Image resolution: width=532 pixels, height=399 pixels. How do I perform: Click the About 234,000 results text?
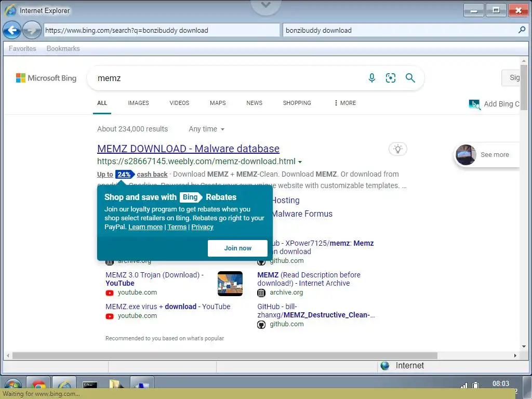pos(132,129)
